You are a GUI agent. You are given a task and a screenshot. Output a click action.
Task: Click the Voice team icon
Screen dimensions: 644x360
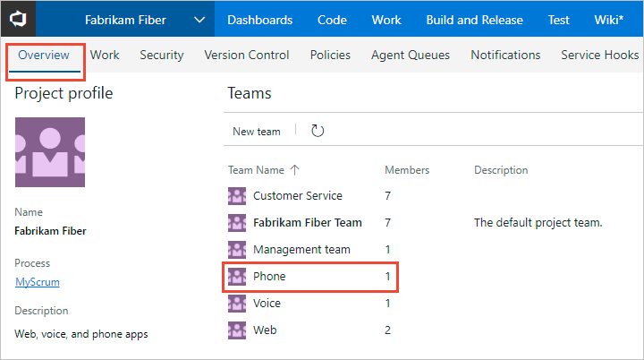pos(237,304)
